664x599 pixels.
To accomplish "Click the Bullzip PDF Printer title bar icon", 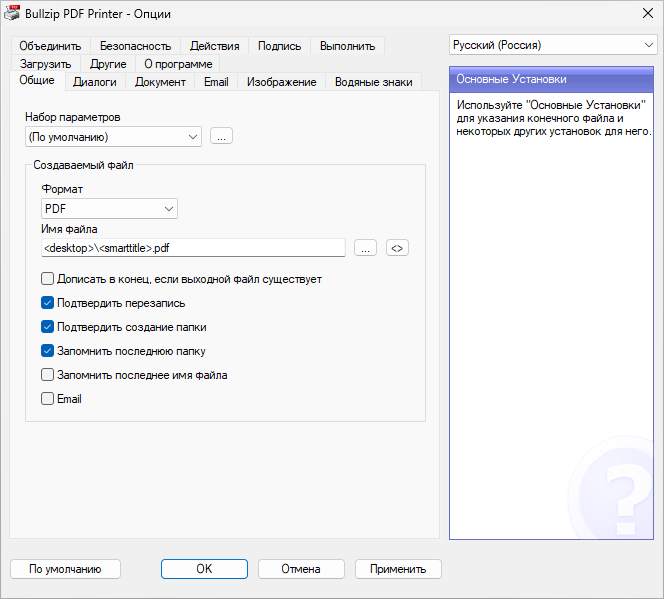I will [12, 13].
